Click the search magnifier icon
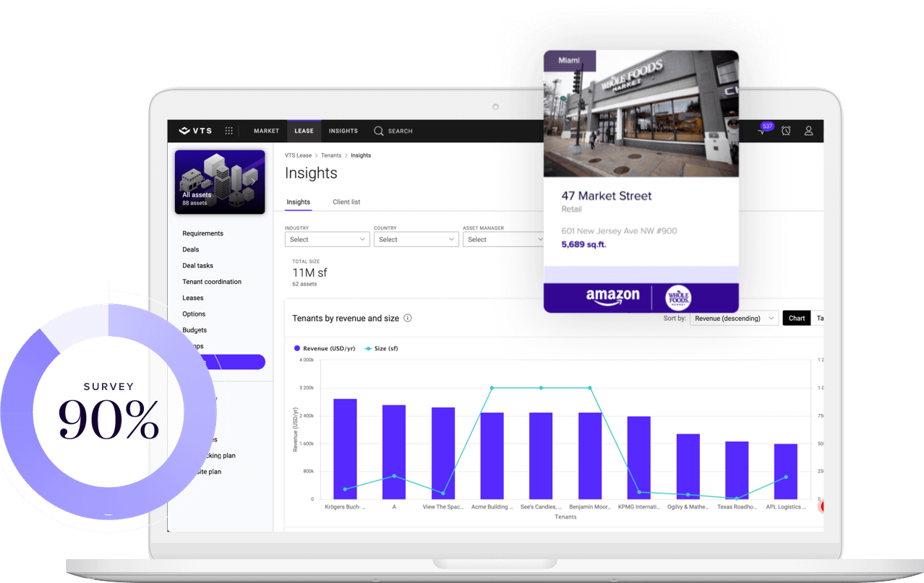Viewport: 924px width, 583px height. [378, 131]
